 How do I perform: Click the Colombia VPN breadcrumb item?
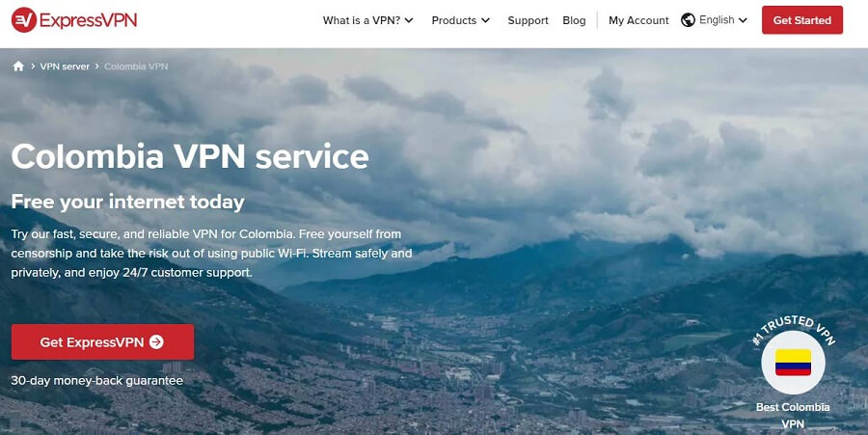click(136, 67)
